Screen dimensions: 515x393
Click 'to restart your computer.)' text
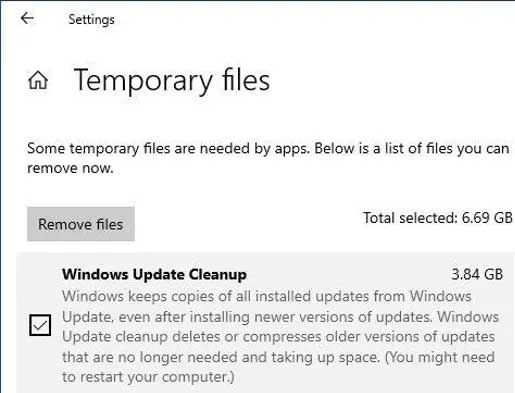(x=148, y=377)
